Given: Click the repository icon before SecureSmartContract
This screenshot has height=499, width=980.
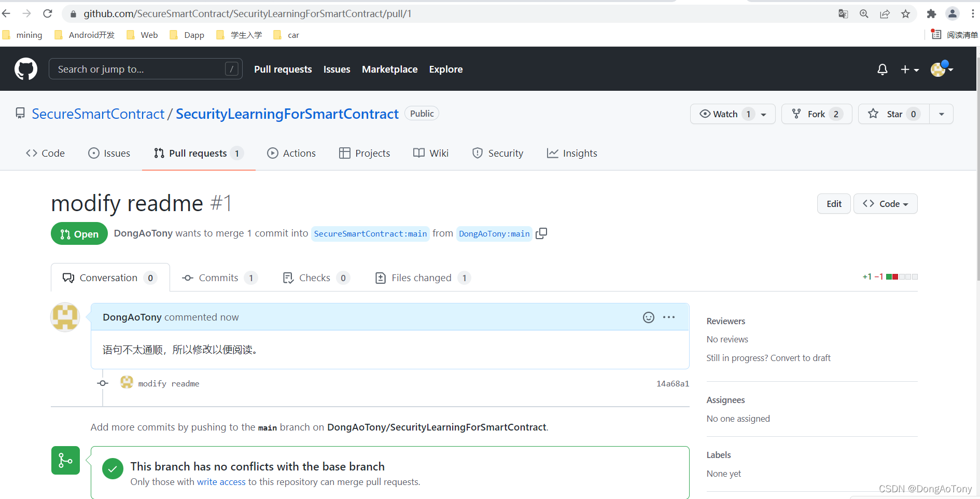Looking at the screenshot, I should [20, 113].
